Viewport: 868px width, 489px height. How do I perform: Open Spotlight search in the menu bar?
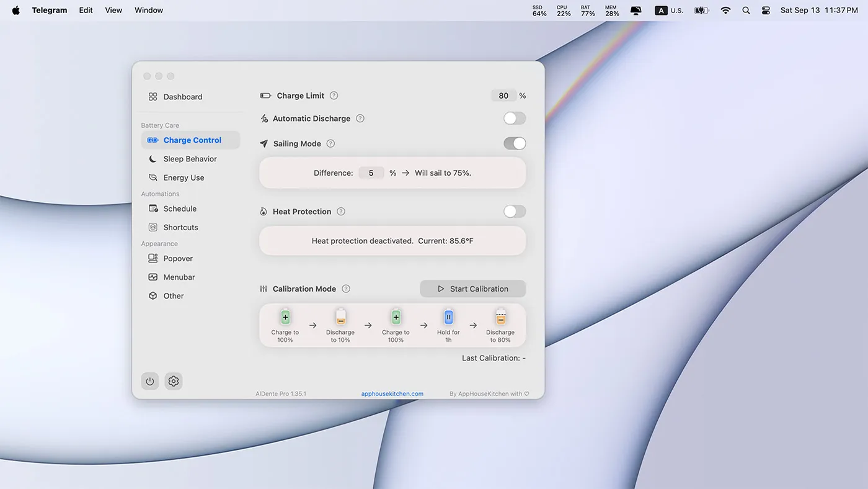coord(746,11)
